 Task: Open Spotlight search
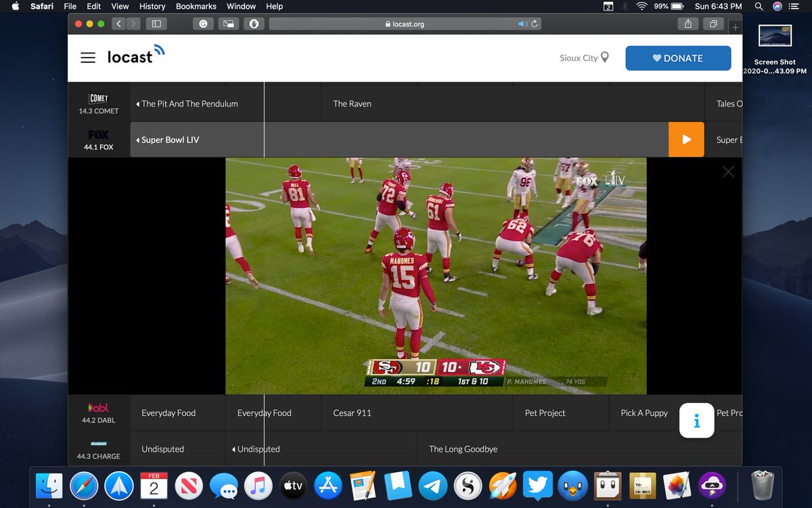click(x=759, y=6)
